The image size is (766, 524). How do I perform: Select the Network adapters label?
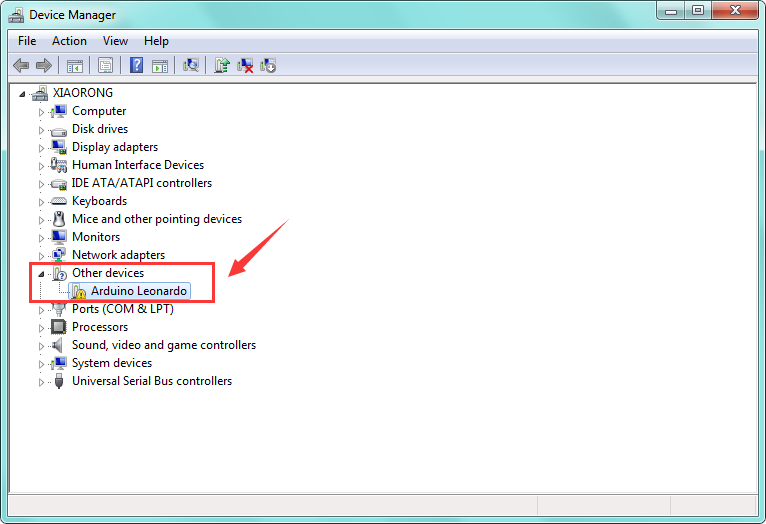pos(118,255)
